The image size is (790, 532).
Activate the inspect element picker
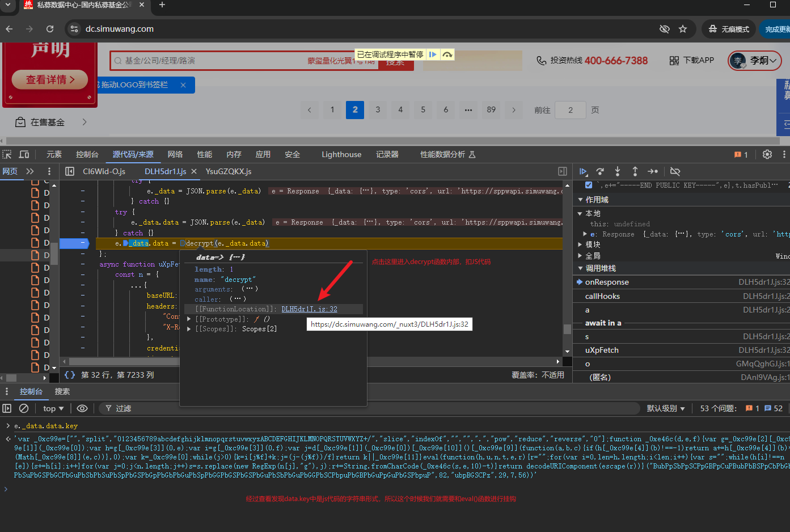point(7,154)
